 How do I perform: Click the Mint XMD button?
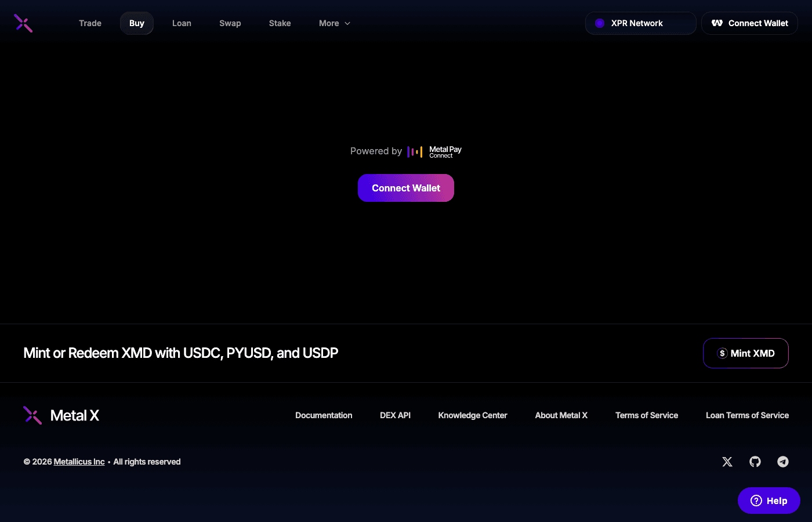[x=746, y=353]
